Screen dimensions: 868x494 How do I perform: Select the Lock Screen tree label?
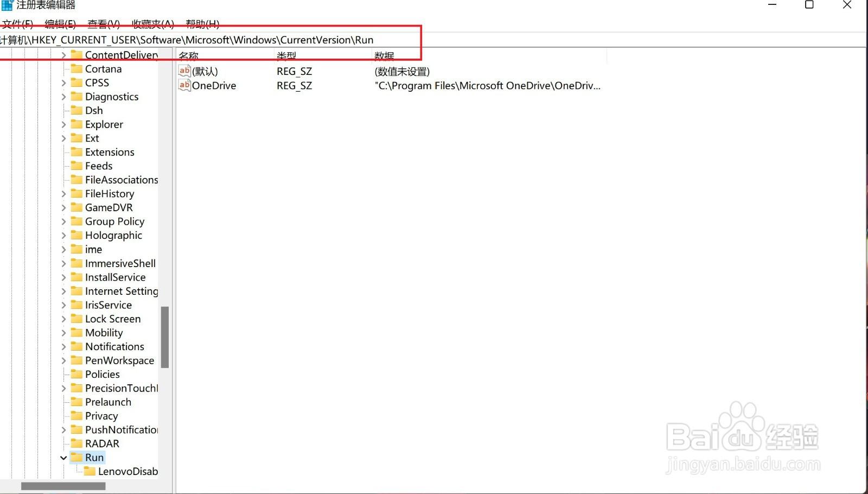point(113,319)
